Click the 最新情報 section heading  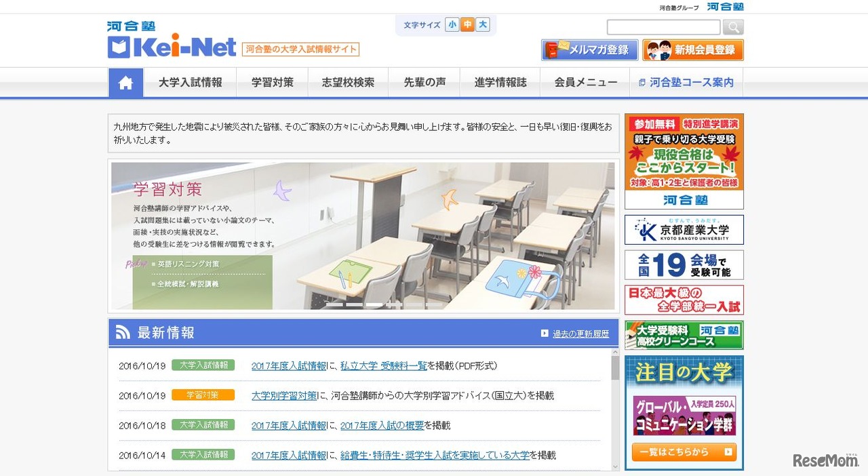pyautogui.click(x=166, y=333)
